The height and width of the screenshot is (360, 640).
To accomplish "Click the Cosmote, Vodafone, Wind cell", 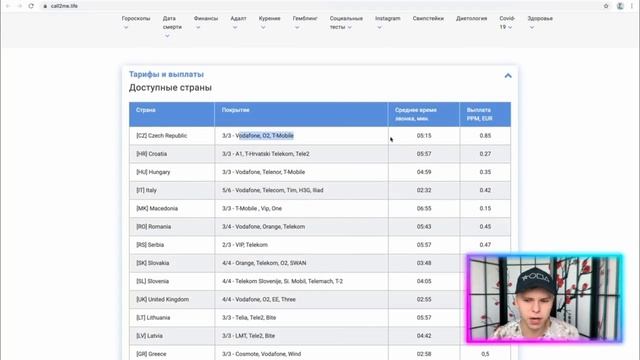I will click(301, 353).
